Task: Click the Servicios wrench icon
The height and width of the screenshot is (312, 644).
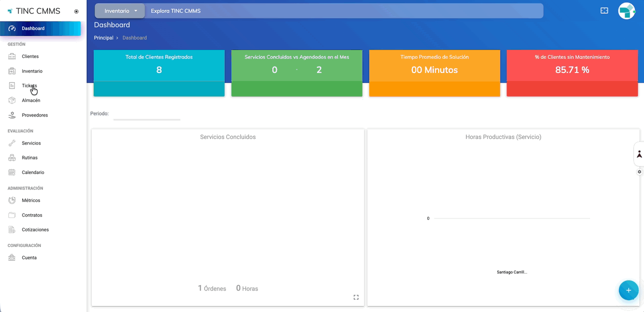Action: click(x=12, y=143)
